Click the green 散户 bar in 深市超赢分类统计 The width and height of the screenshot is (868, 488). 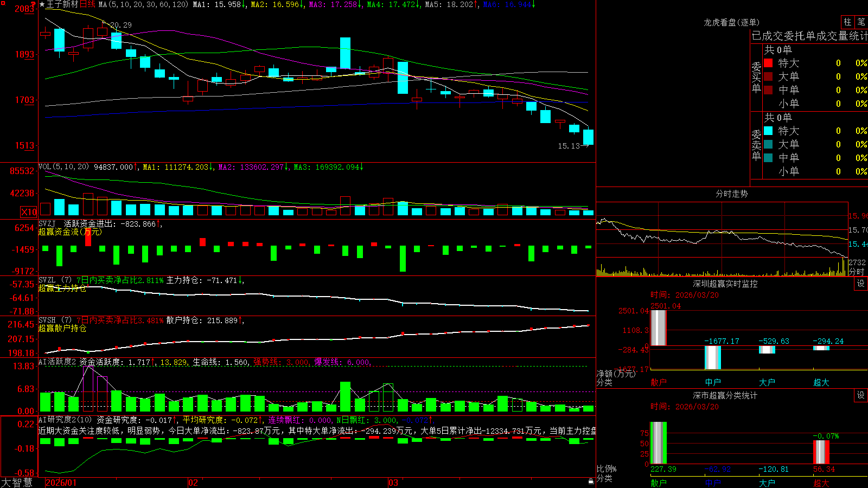659,443
